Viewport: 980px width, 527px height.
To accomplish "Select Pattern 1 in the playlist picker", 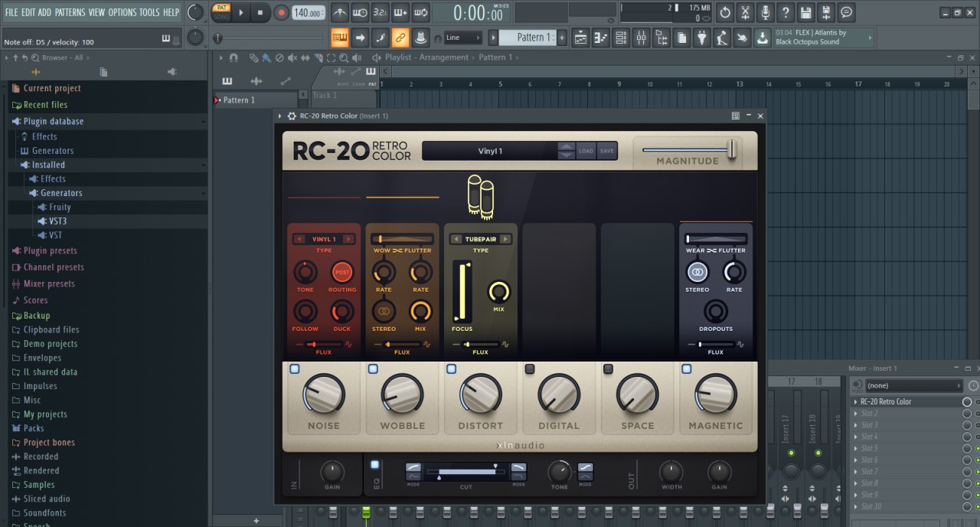I will (x=255, y=100).
